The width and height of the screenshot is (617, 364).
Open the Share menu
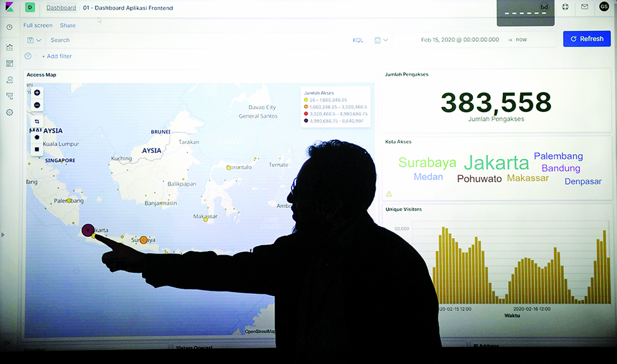click(68, 25)
